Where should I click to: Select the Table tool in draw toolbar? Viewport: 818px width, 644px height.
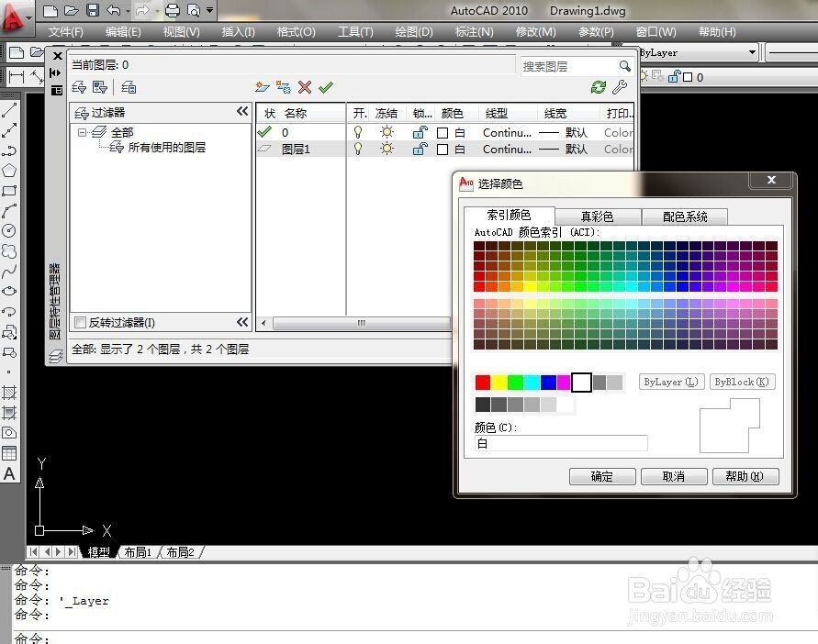pyautogui.click(x=9, y=453)
